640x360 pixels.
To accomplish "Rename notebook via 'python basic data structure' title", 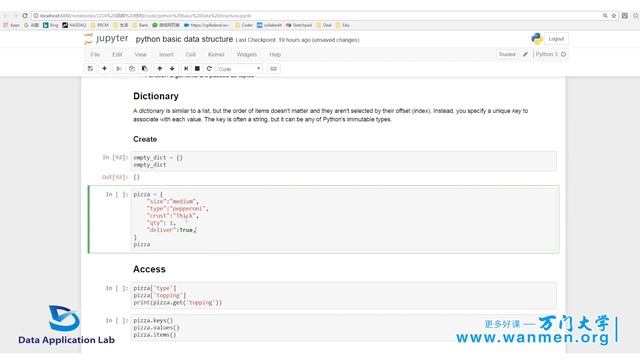I will 184,39.
